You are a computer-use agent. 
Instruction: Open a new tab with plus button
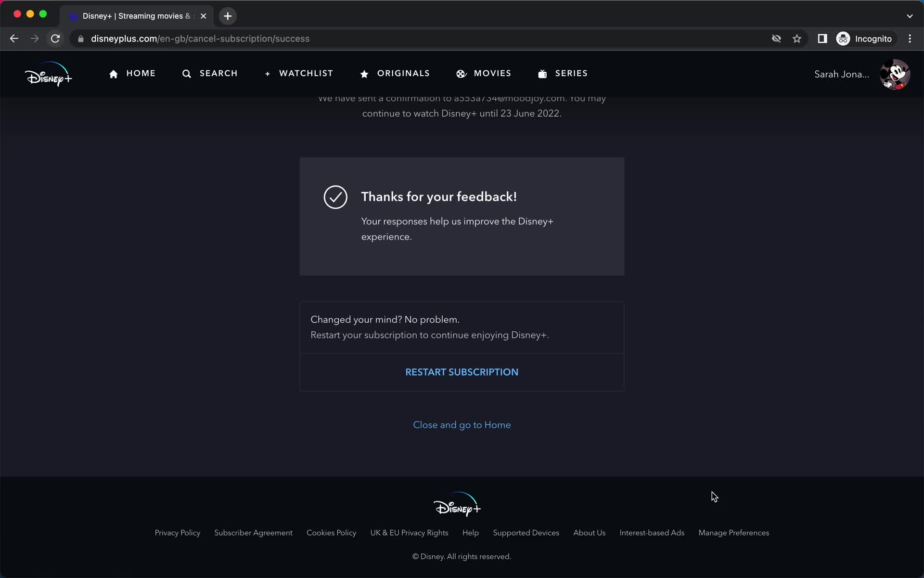pos(228,16)
